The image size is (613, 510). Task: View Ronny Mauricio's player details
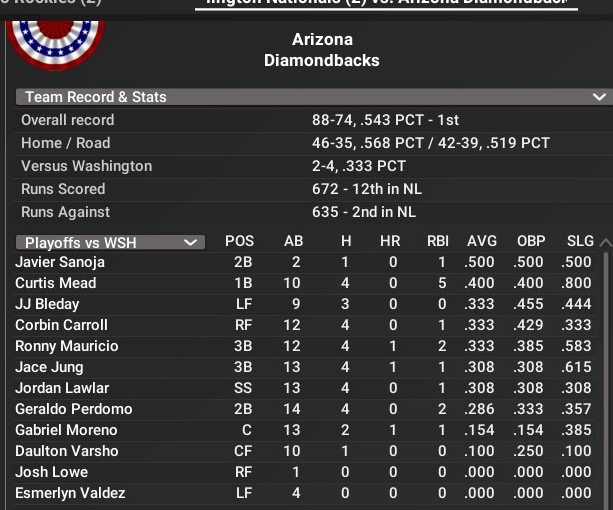coord(66,346)
